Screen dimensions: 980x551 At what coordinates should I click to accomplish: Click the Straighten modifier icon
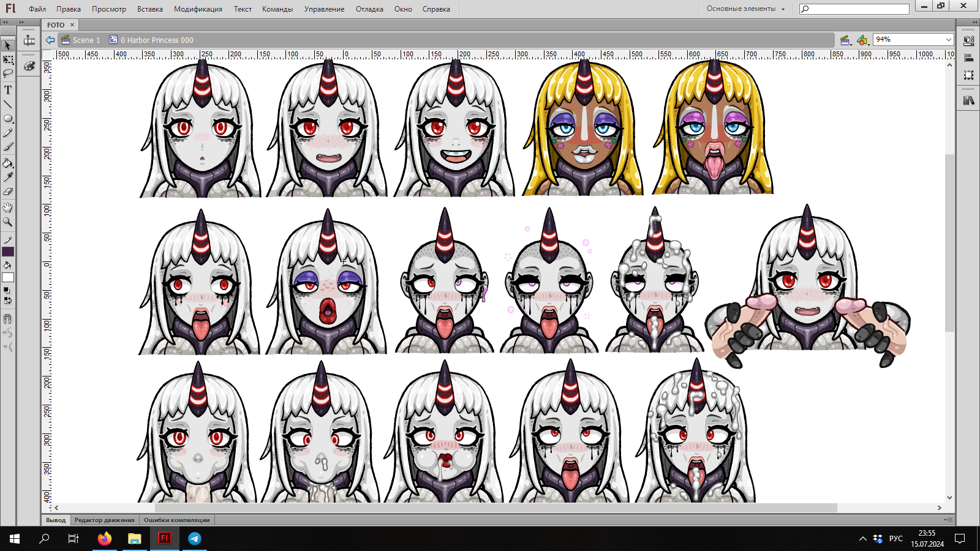(x=8, y=347)
